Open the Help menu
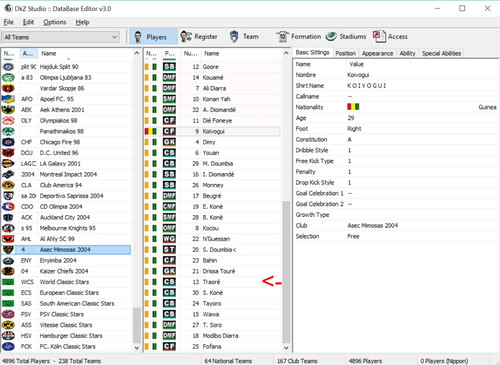The height and width of the screenshot is (365, 500). click(82, 22)
